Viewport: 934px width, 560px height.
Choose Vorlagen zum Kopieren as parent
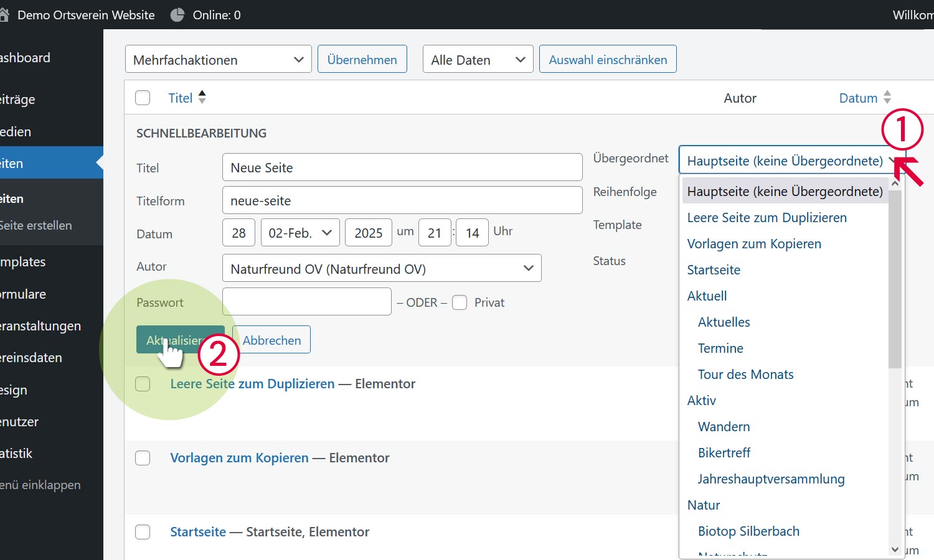754,244
